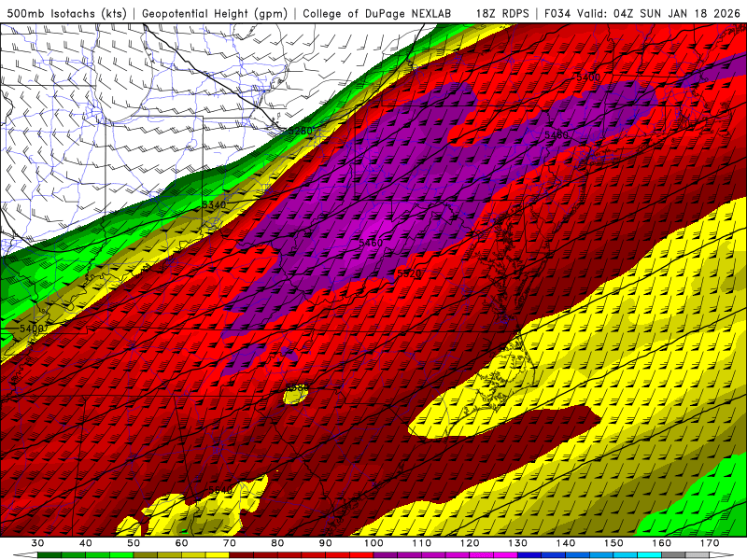The image size is (747, 560).
Task: Click the 90 value on the color scale
Action: (x=326, y=543)
